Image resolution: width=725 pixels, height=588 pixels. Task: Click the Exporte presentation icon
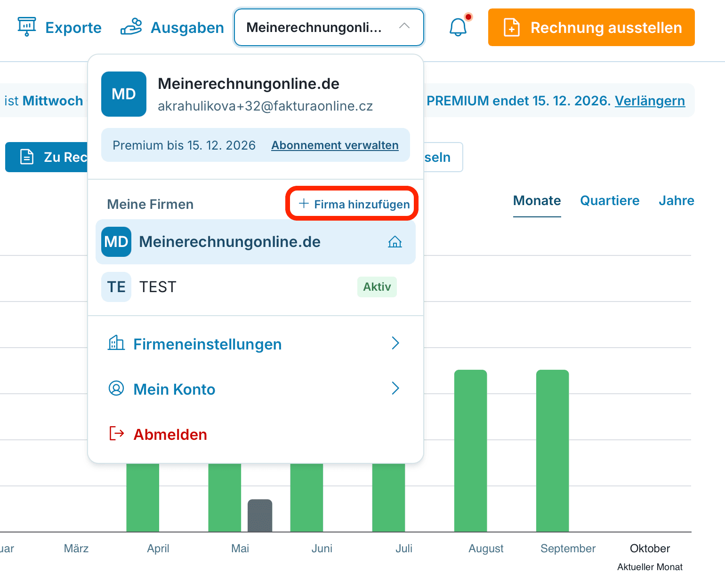(x=27, y=26)
